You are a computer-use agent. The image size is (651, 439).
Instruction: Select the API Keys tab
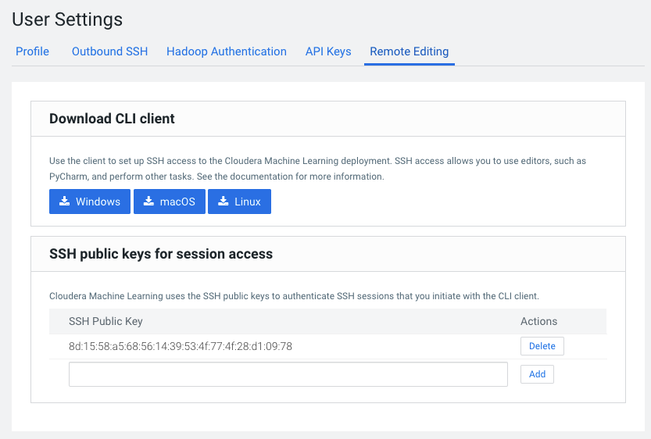[x=328, y=52]
